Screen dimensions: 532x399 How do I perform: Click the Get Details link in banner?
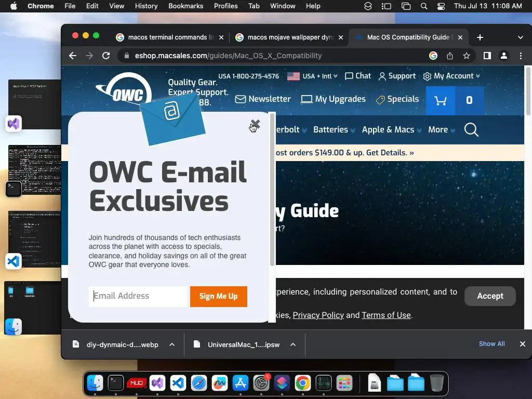[x=390, y=153]
